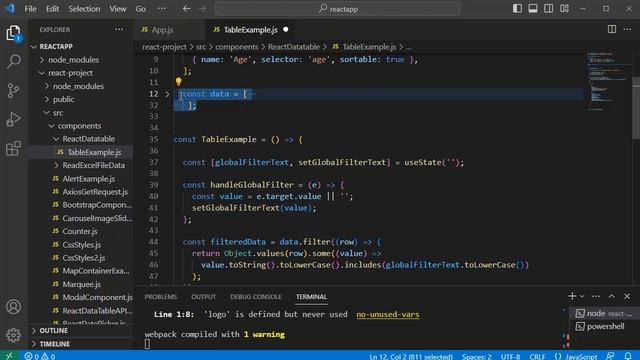The width and height of the screenshot is (640, 360).
Task: Open the Edit menu
Action: [52, 9]
